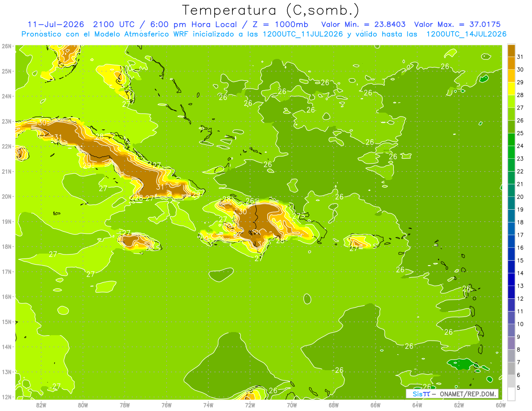Click the legend value 10
Viewport: 532px width, 411px height.
click(520, 324)
